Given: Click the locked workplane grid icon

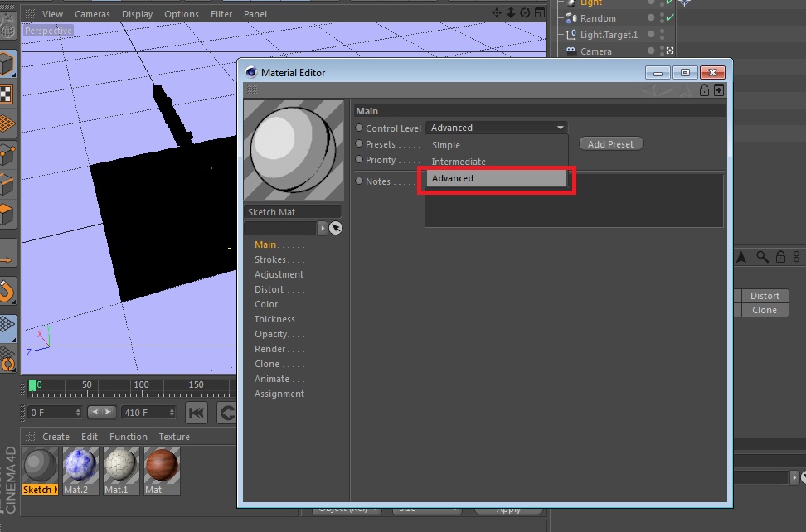Looking at the screenshot, I should tap(7, 327).
